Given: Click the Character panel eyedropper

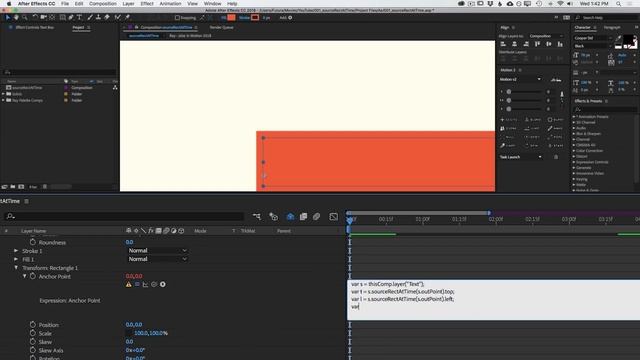Looking at the screenshot, I should tap(619, 38).
